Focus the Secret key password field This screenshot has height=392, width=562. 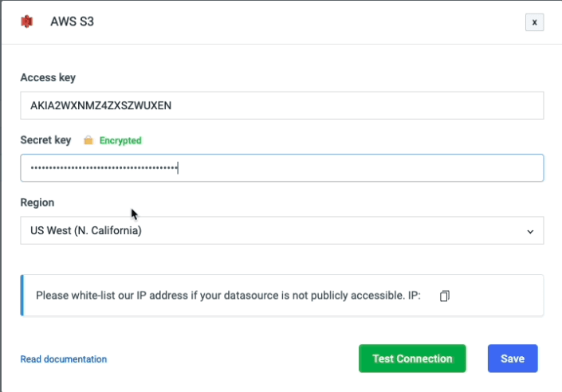click(281, 167)
